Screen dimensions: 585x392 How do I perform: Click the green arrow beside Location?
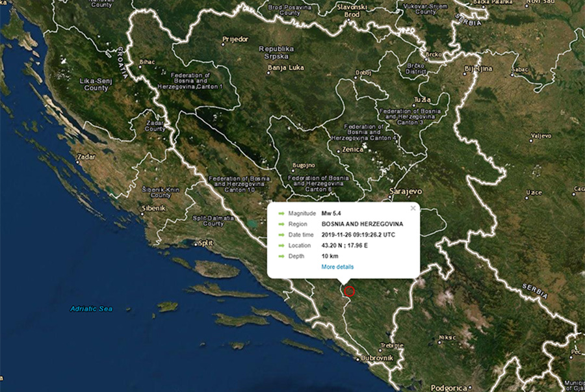pyautogui.click(x=281, y=246)
